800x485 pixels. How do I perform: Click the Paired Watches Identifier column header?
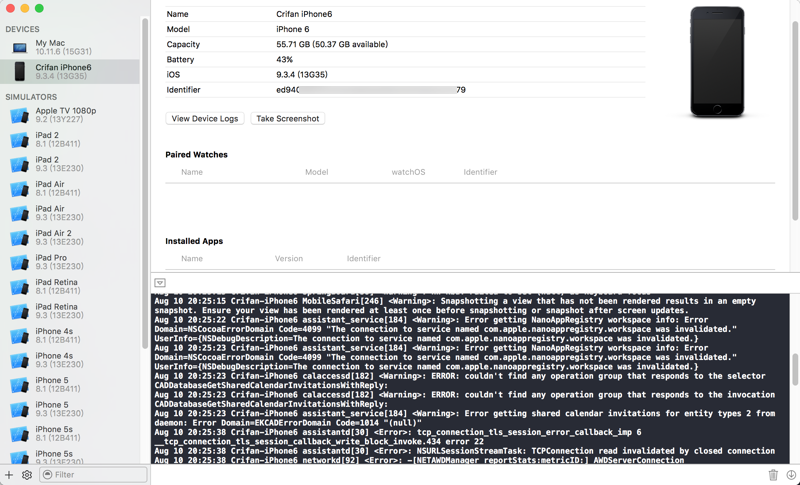point(480,172)
